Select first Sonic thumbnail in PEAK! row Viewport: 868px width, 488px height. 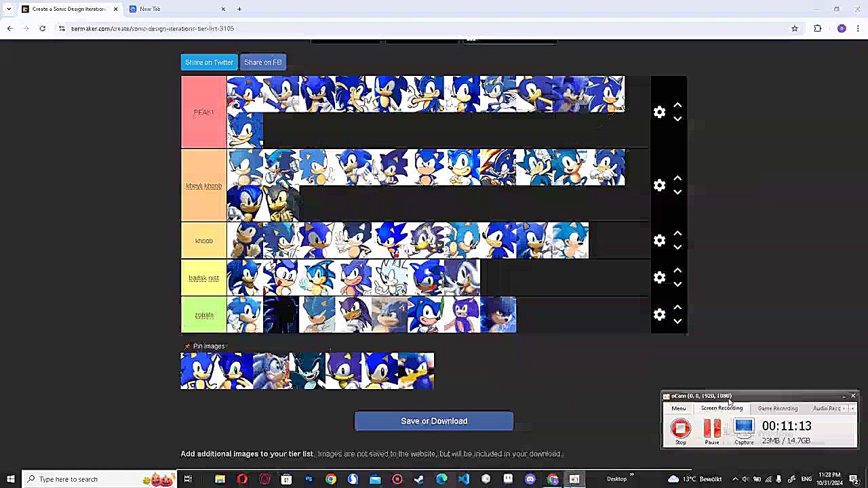(x=245, y=94)
